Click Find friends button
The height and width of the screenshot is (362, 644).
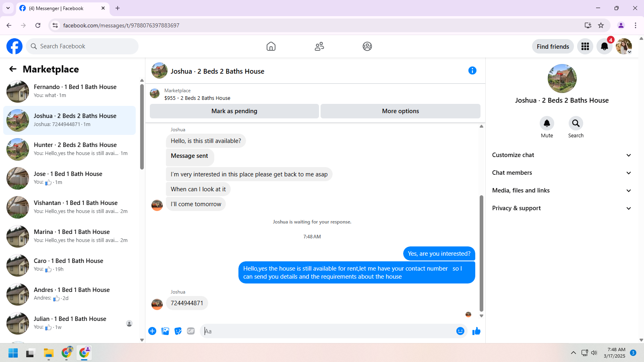pyautogui.click(x=553, y=46)
